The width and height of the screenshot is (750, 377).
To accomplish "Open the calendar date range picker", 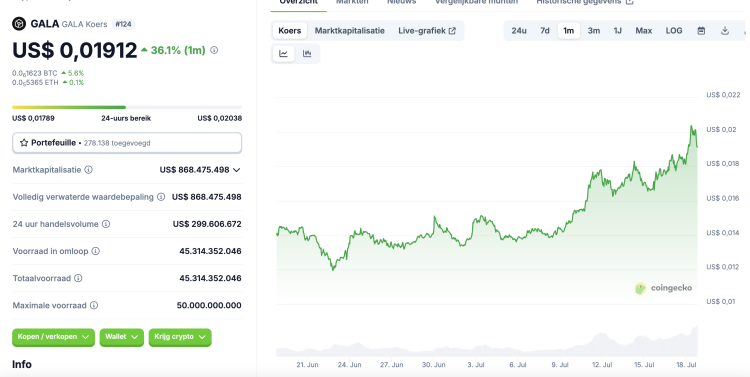I will [701, 31].
